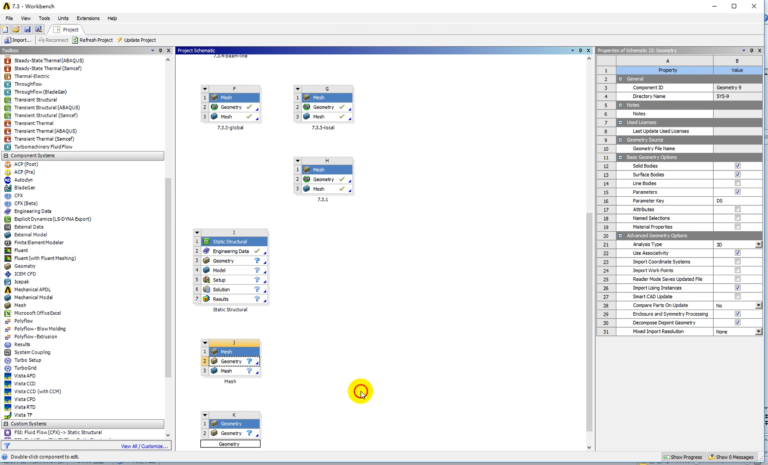Toggle the Surface Bodies checkbox
768x465 pixels.
click(737, 174)
